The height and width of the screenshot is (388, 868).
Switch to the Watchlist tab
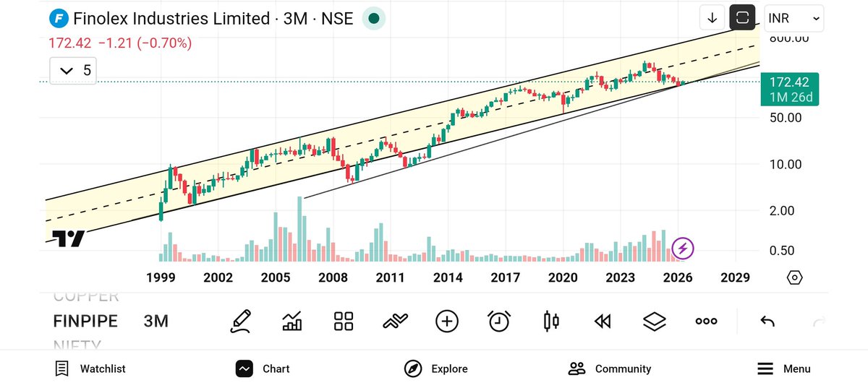point(90,368)
